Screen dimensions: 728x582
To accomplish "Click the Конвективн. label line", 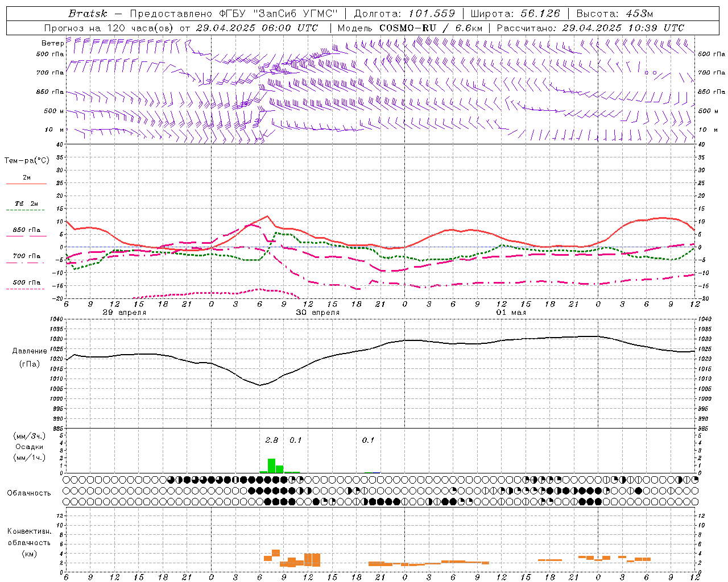I will pos(29,531).
